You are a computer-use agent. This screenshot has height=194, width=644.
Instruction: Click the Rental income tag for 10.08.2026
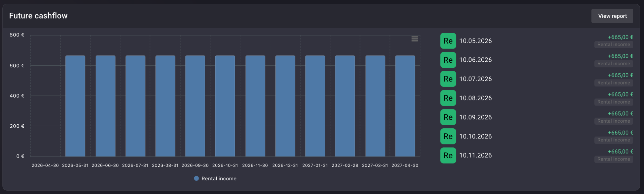(614, 102)
